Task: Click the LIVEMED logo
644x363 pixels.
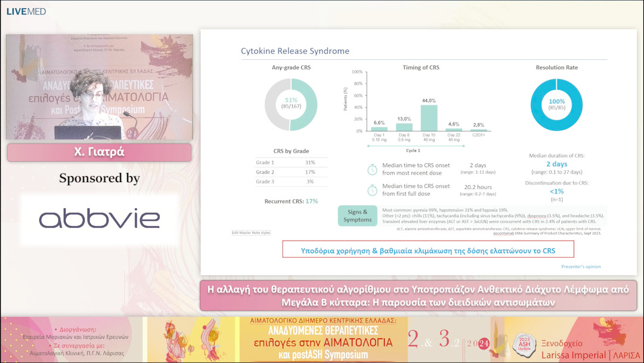Action: pyautogui.click(x=26, y=11)
